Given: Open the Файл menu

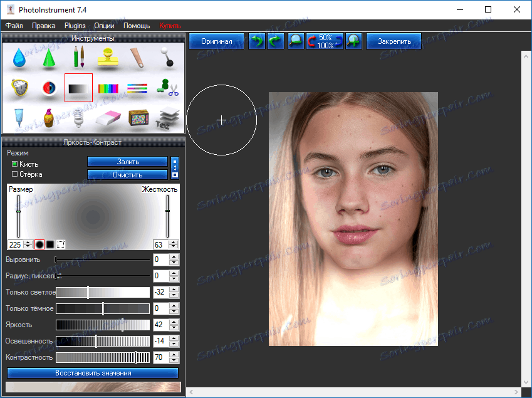Looking at the screenshot, I should coord(14,26).
